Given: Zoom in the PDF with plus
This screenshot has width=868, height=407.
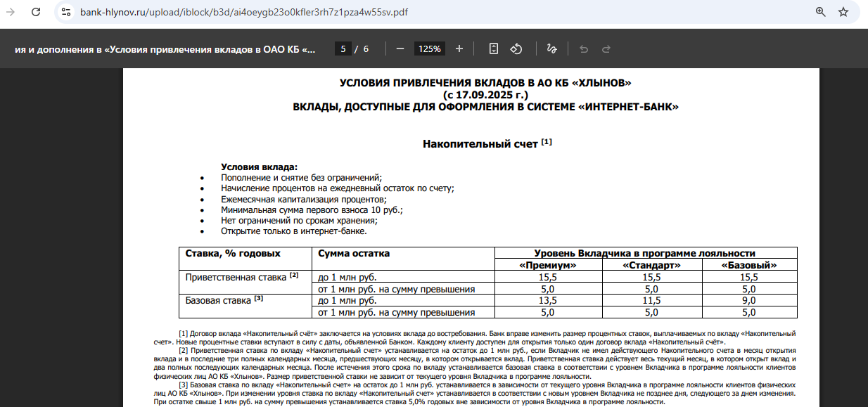Looking at the screenshot, I should click(x=459, y=49).
